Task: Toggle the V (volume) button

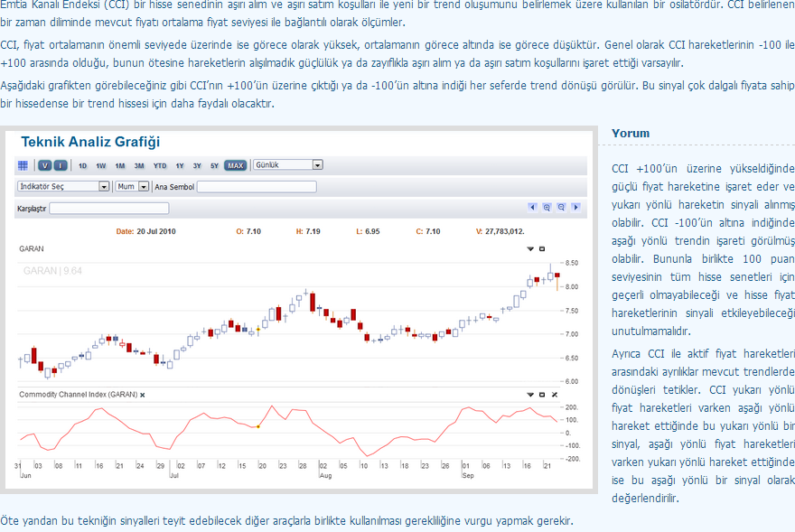Action: pyautogui.click(x=45, y=165)
